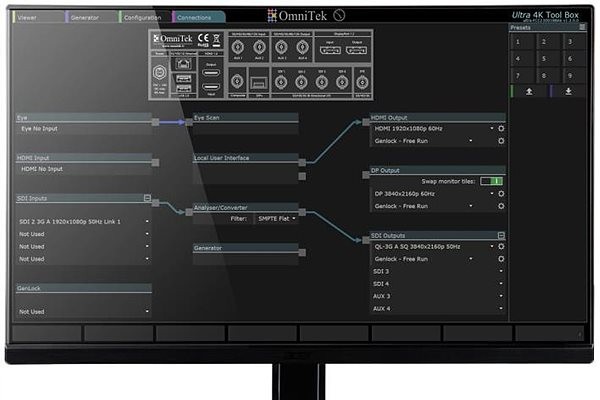Image resolution: width=600 pixels, height=400 pixels.
Task: Collapse the SDI Inputs section
Action: click(147, 198)
